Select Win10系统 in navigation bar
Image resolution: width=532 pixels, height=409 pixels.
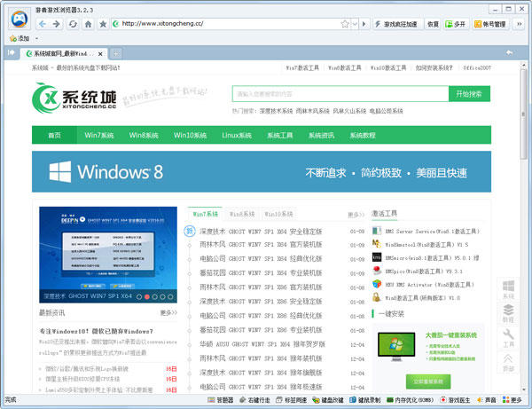(190, 135)
